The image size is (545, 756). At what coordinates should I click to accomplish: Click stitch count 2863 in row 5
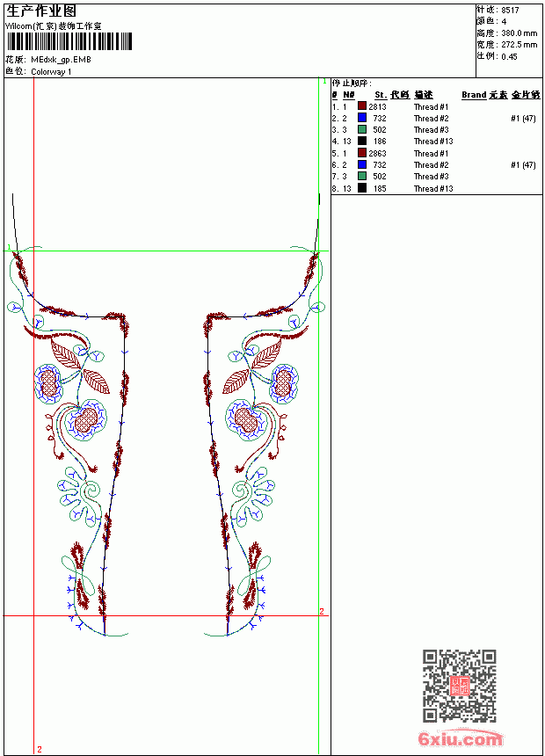pos(377,153)
